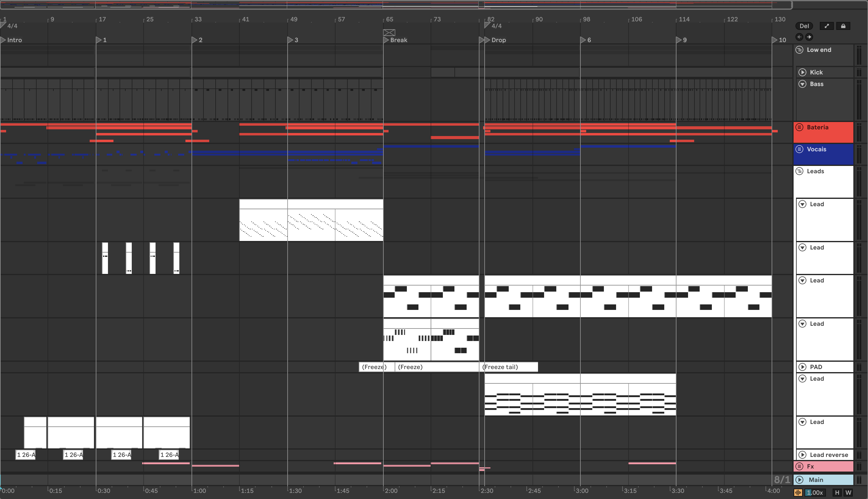868x499 pixels.
Task: Select the 4/4 time signature marker at bar 82
Action: point(487,26)
